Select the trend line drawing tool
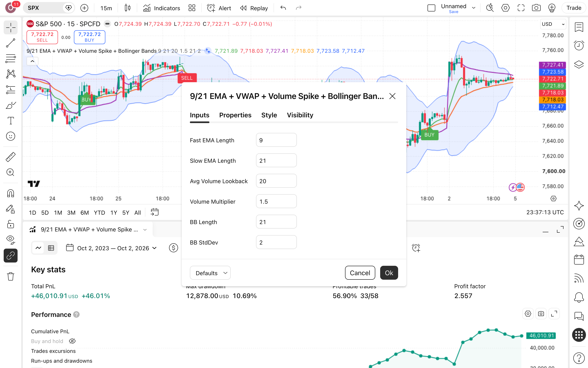The image size is (588, 368). pyautogui.click(x=10, y=43)
